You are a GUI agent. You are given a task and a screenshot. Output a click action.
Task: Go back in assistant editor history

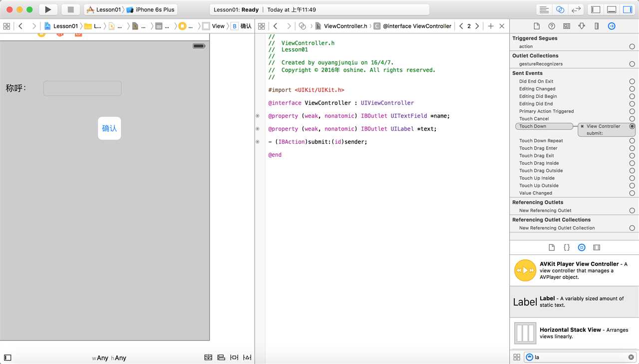click(275, 26)
